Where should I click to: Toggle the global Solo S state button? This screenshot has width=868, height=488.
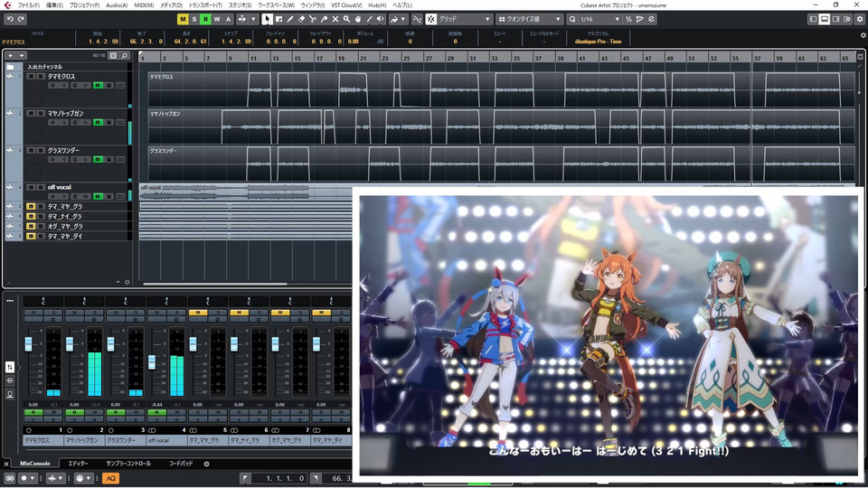tap(193, 19)
